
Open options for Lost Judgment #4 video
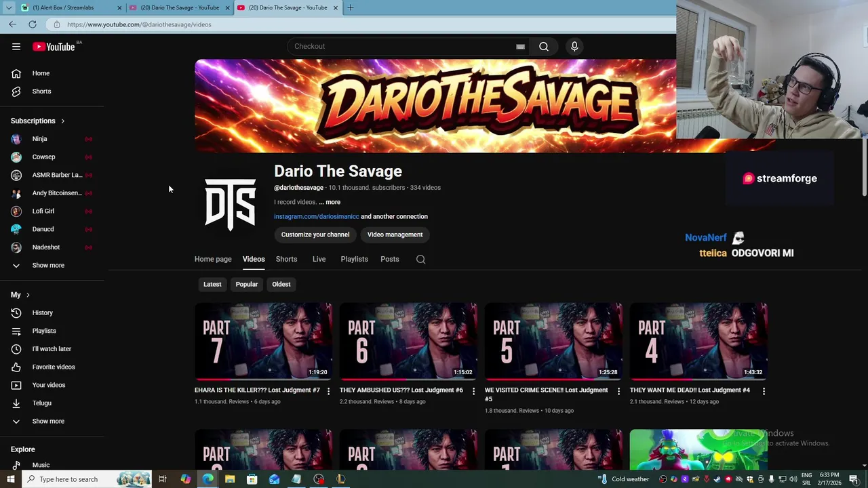(x=764, y=391)
